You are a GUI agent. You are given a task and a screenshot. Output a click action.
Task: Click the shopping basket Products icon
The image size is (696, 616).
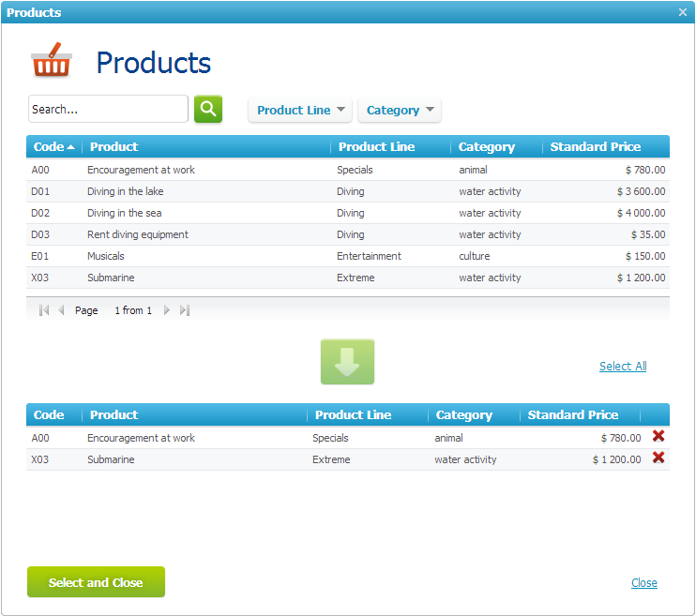pos(51,60)
